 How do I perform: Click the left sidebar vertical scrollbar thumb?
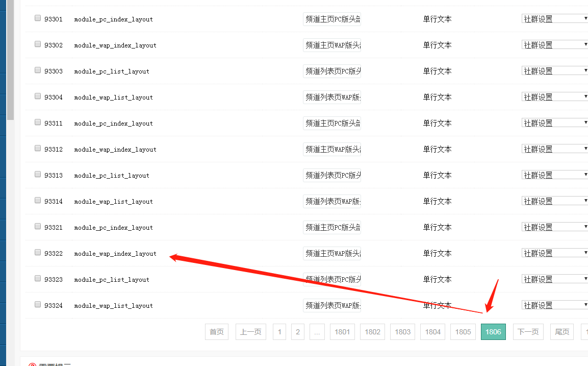pos(10,59)
